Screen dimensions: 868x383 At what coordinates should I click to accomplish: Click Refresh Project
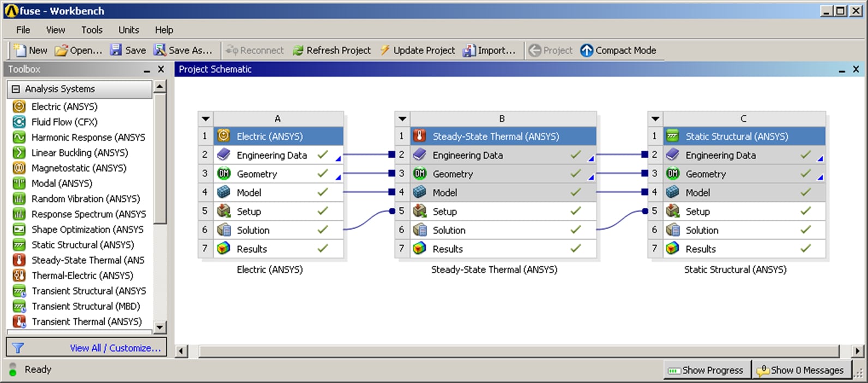coord(331,50)
